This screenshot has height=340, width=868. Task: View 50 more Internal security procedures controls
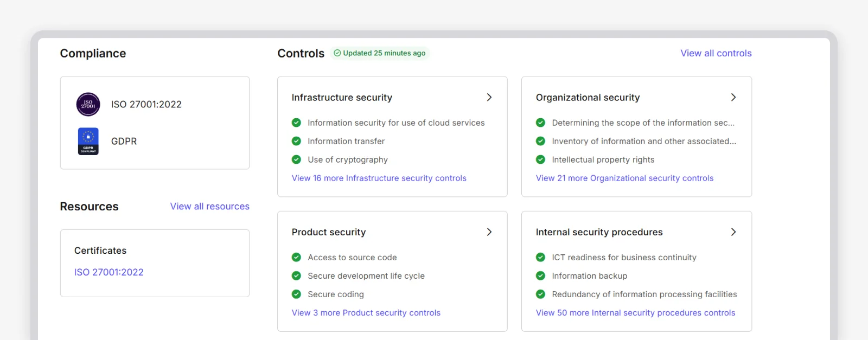635,312
